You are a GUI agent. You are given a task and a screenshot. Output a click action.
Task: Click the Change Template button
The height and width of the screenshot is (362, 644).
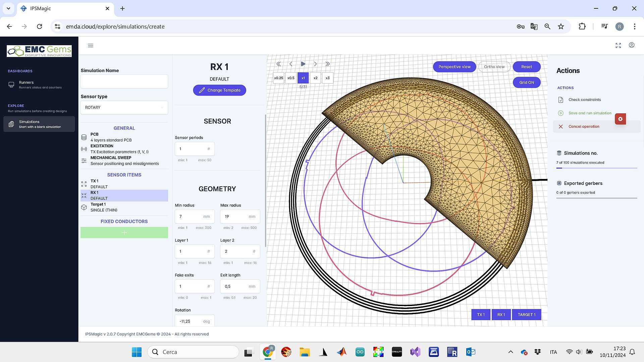click(x=219, y=90)
